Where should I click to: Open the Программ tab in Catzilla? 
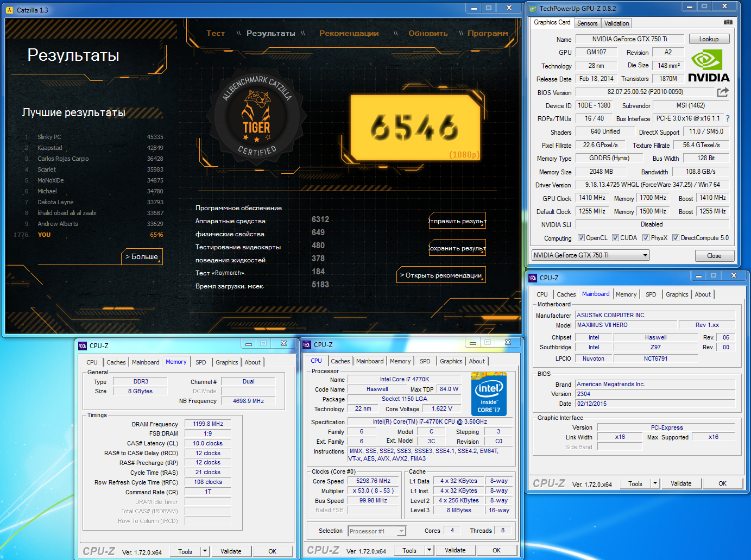488,33
